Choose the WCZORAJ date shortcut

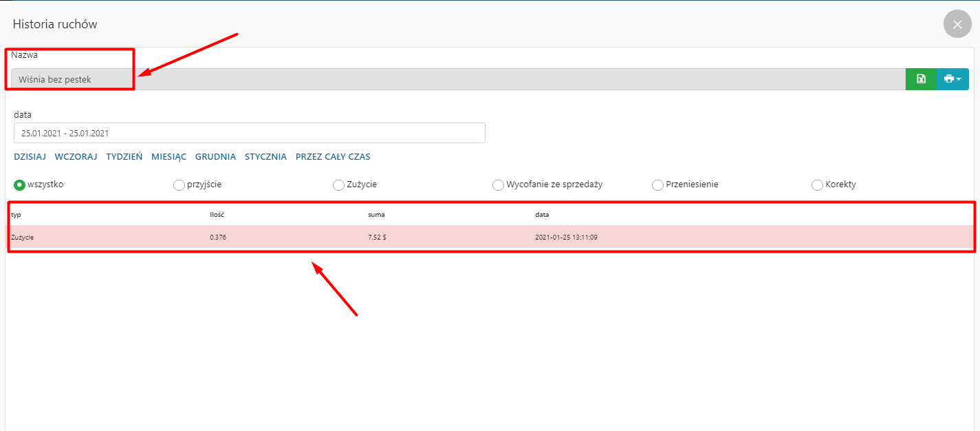tap(76, 157)
